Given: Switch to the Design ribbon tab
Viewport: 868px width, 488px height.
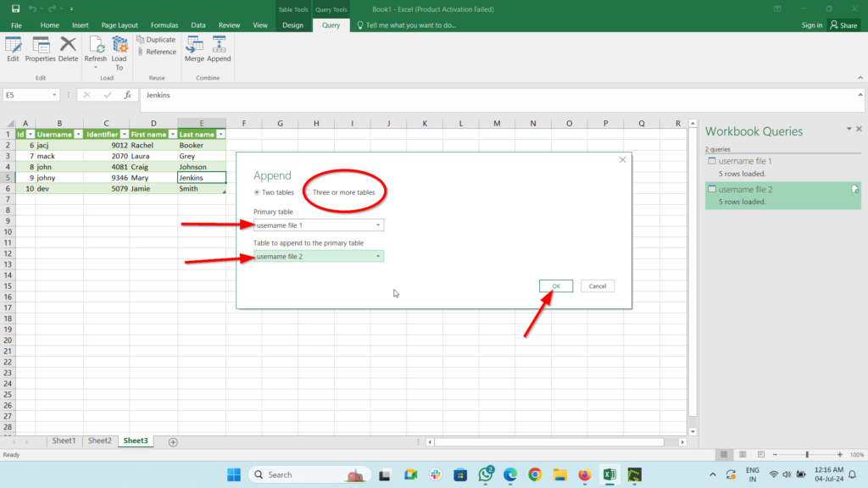Looking at the screenshot, I should (x=292, y=25).
